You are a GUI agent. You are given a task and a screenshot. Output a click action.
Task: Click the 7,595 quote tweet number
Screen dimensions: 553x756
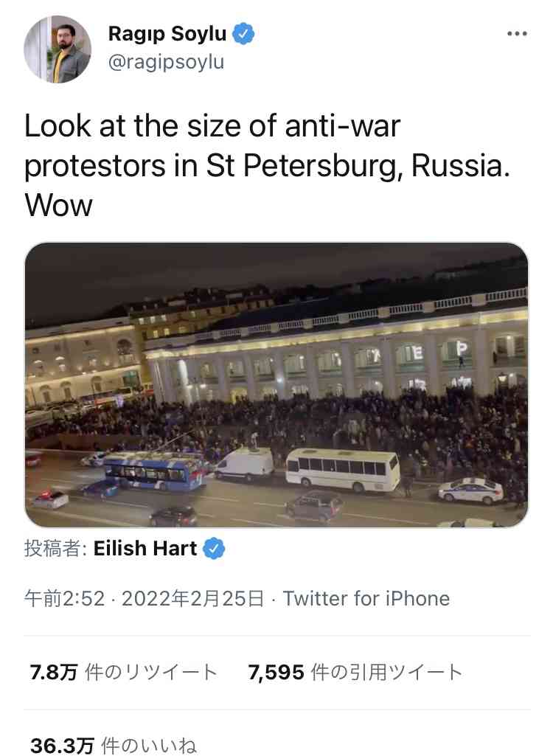coord(276,672)
